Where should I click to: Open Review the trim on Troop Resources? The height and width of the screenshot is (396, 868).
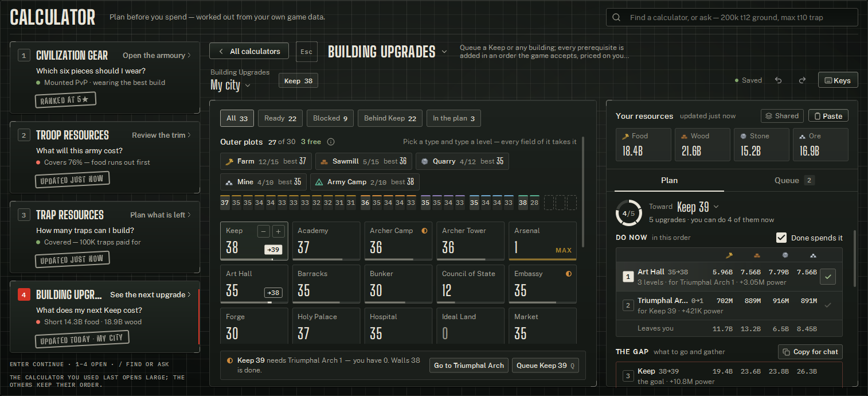coord(161,135)
